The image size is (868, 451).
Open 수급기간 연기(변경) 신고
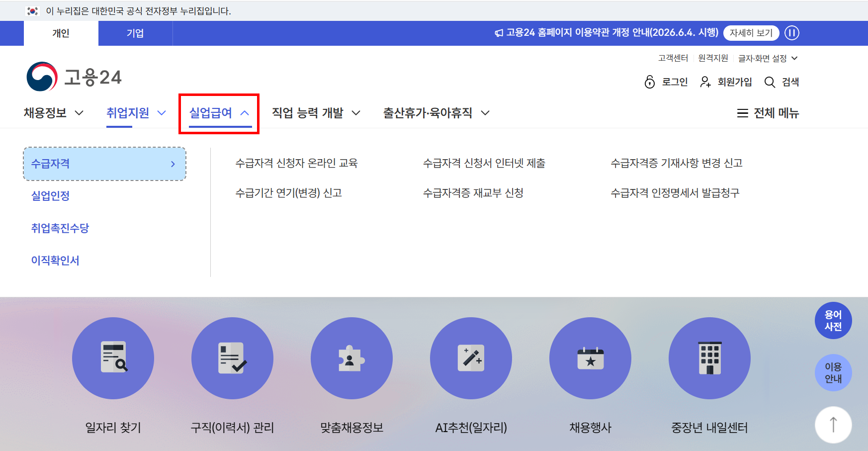pos(289,193)
